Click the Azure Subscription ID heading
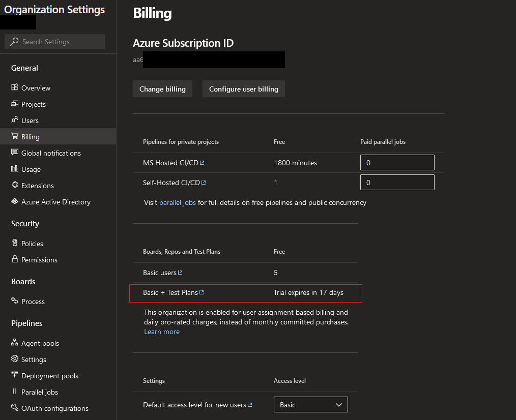516x420 pixels. (x=183, y=43)
